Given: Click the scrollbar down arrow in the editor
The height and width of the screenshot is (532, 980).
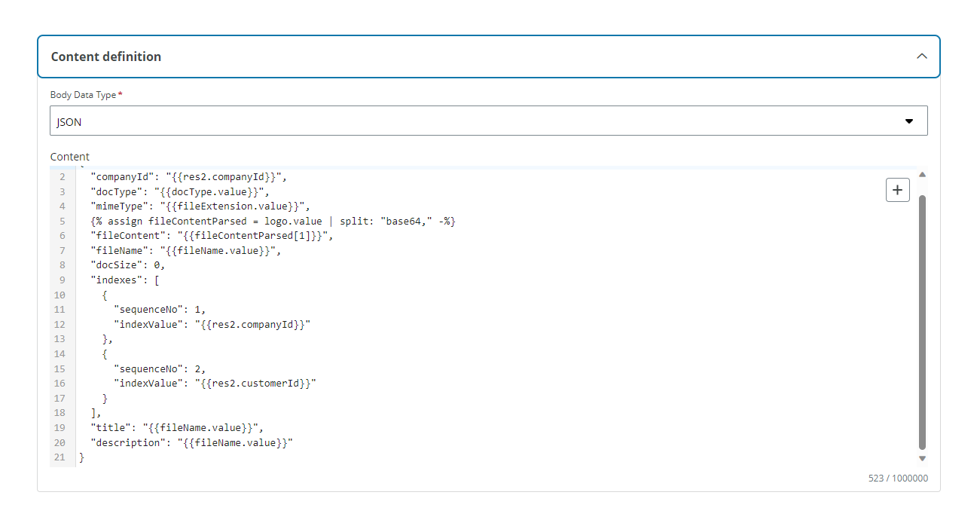Looking at the screenshot, I should point(921,457).
